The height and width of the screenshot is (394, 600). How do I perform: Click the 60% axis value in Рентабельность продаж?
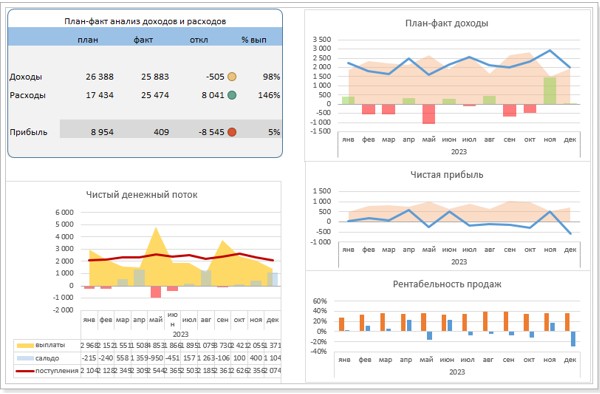pos(320,301)
